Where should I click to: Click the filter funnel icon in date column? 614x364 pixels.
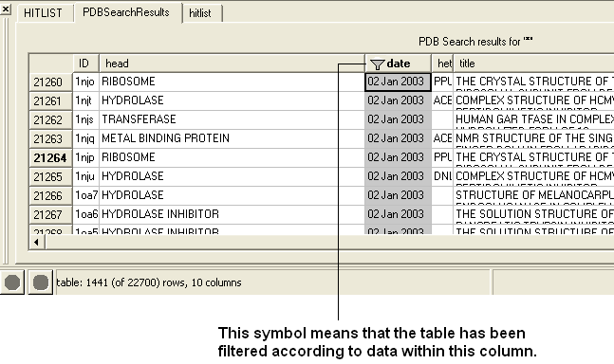(x=377, y=64)
